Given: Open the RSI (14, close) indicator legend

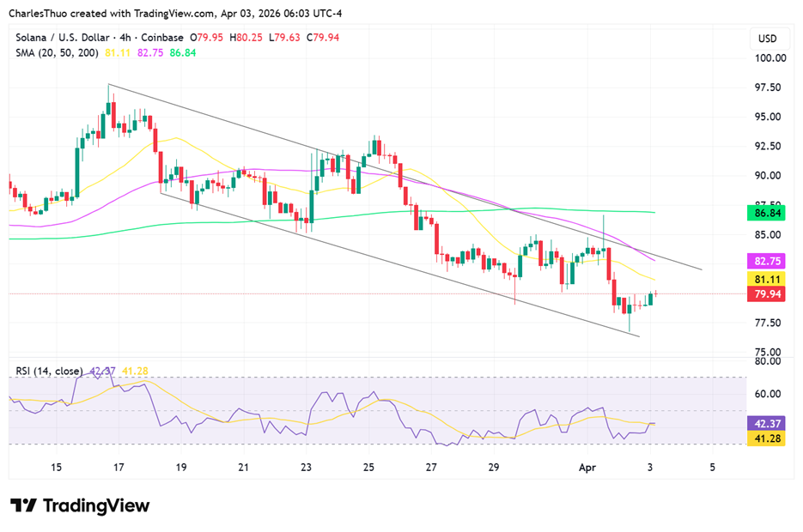Looking at the screenshot, I should (x=51, y=371).
